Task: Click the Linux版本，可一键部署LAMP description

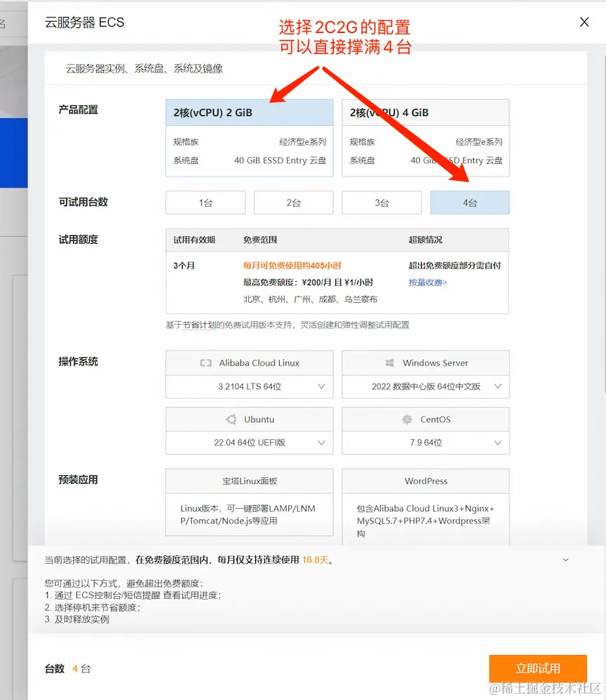Action: tap(248, 514)
